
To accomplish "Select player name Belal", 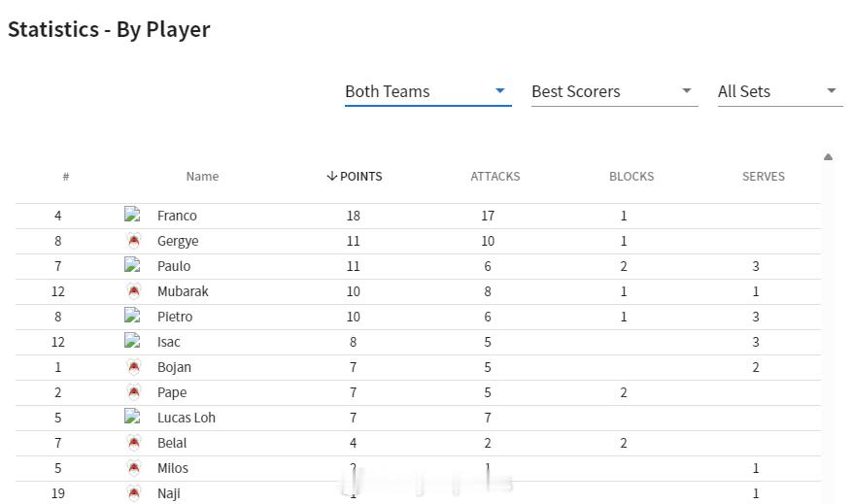I will (172, 443).
